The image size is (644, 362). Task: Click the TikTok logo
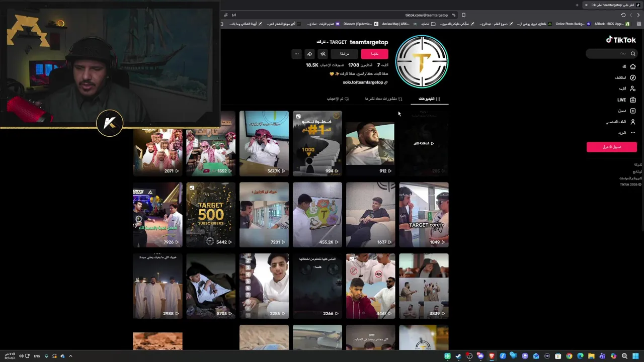click(621, 40)
